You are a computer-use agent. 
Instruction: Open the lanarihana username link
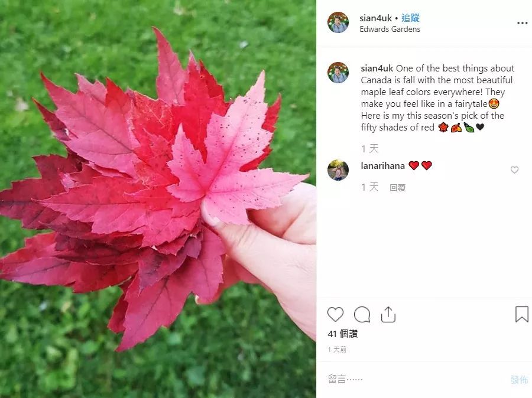coord(382,166)
